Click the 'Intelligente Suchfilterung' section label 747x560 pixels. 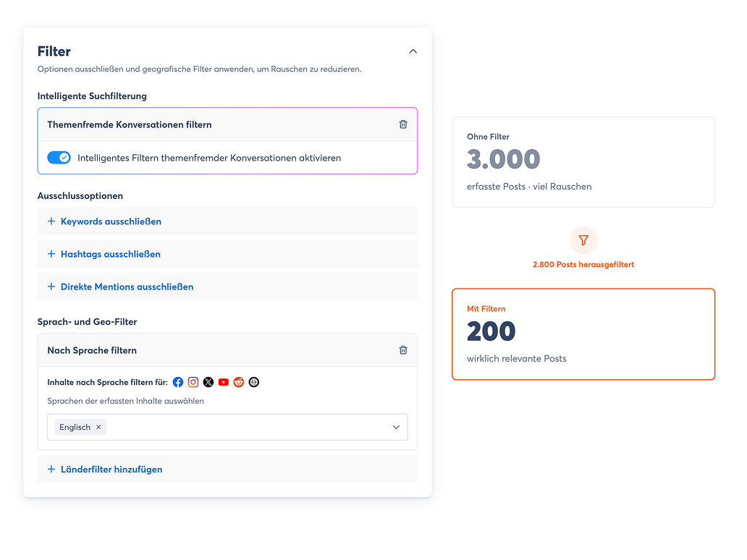click(x=92, y=96)
